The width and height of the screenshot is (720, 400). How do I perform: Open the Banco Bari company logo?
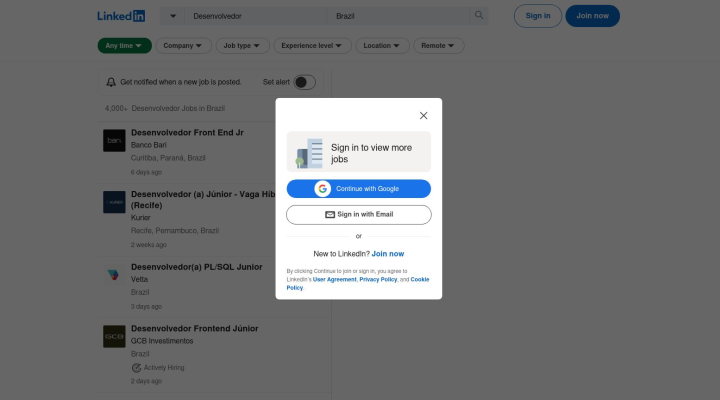114,141
